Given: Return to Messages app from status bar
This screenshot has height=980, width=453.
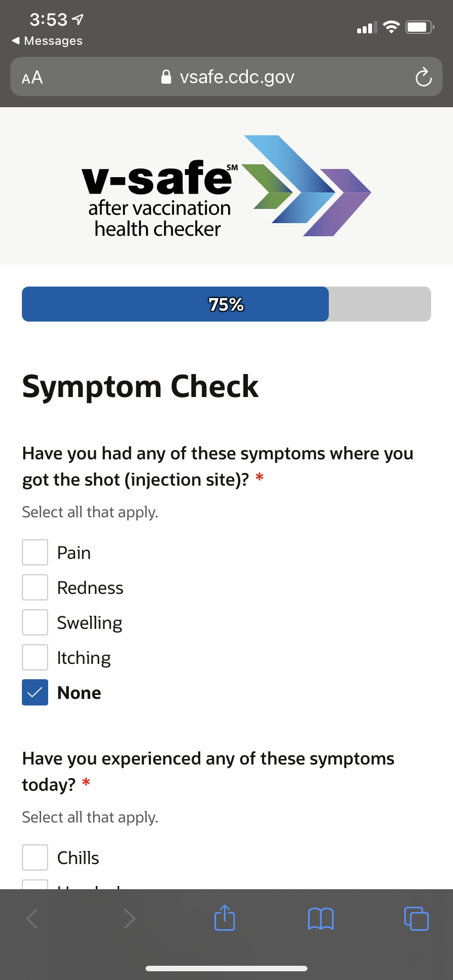Looking at the screenshot, I should pyautogui.click(x=47, y=40).
